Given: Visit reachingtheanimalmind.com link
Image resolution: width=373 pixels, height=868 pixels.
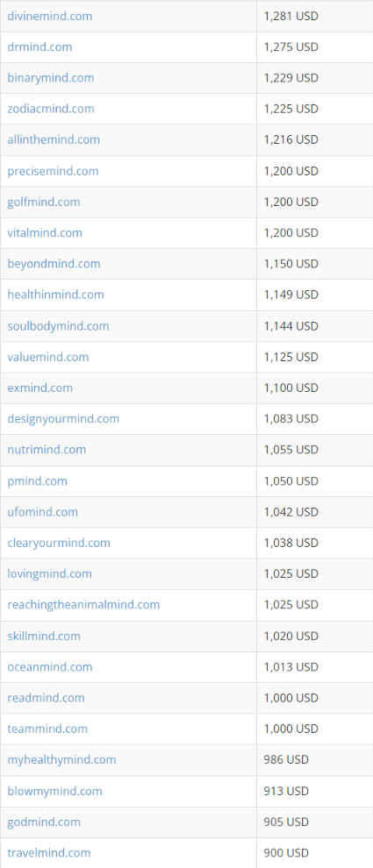Looking at the screenshot, I should pyautogui.click(x=83, y=604).
